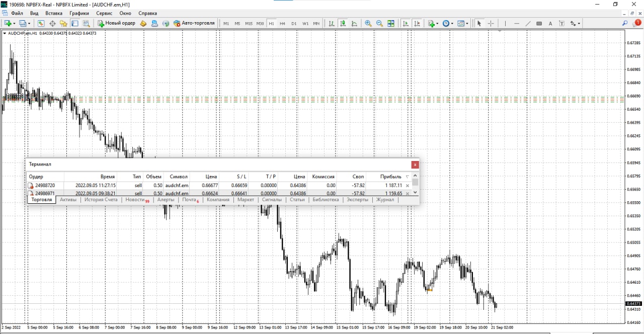The image size is (644, 334).
Task: Select the cursor arrow tool
Action: (479, 23)
